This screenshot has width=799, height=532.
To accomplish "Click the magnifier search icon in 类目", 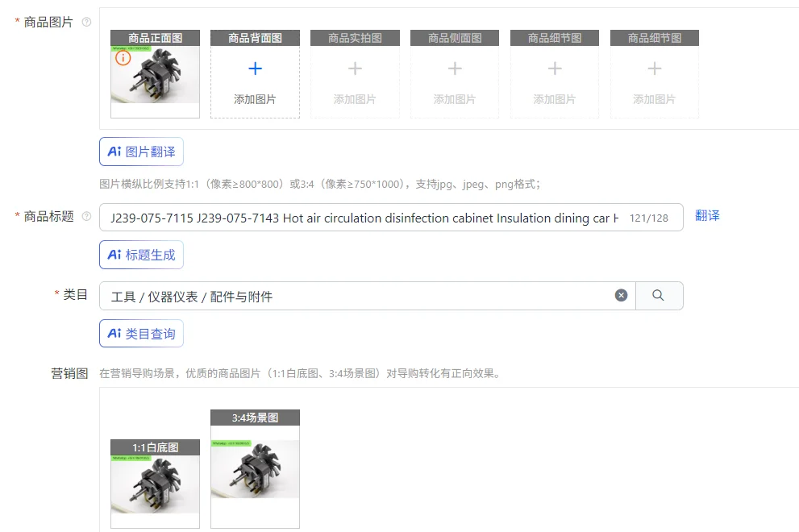I will click(659, 296).
